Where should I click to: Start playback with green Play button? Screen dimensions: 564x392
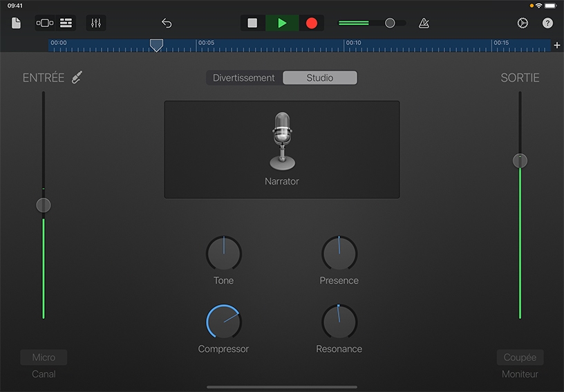(x=282, y=23)
